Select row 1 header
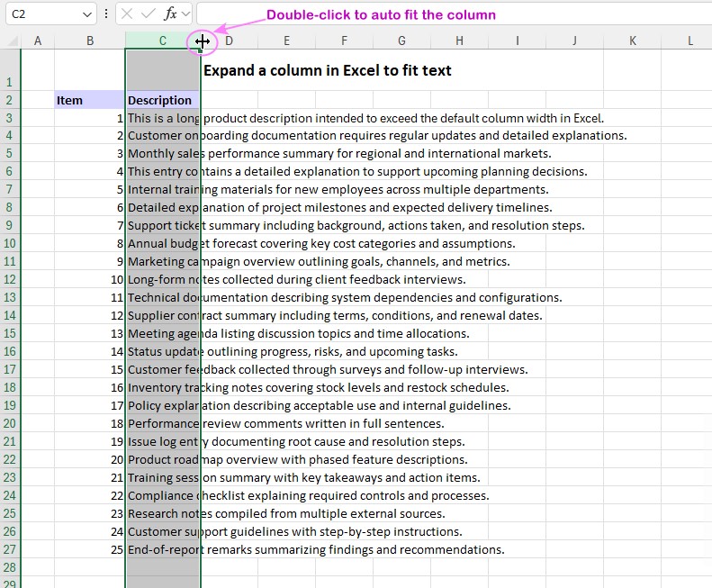The image size is (712, 588). tap(10, 70)
